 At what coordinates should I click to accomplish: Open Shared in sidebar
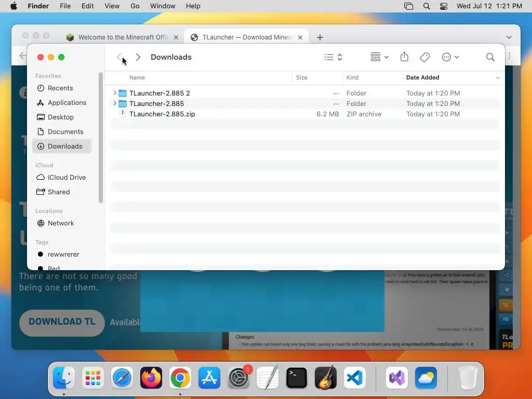(62, 192)
